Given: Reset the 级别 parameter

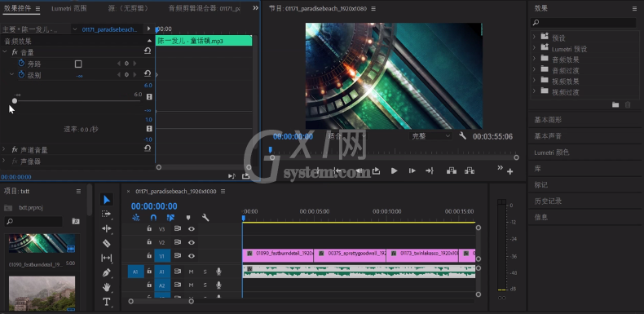Looking at the screenshot, I should pos(148,73).
